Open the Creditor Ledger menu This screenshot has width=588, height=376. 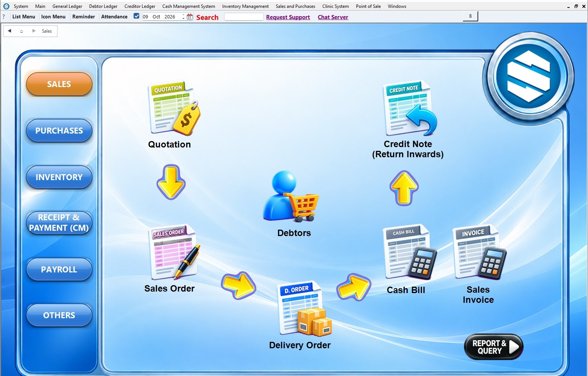coord(140,6)
